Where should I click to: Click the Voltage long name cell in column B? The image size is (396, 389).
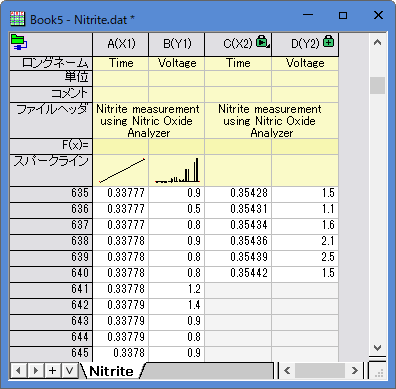pos(177,63)
